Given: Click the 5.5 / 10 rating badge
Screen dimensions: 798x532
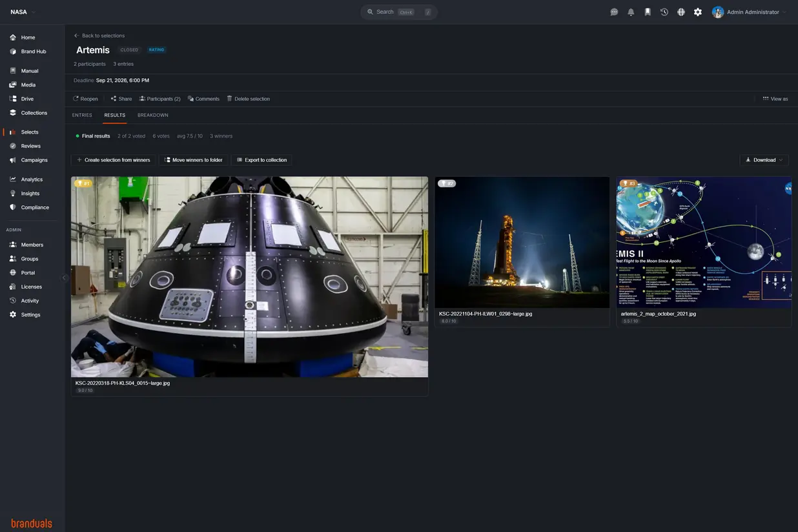Looking at the screenshot, I should (631, 321).
